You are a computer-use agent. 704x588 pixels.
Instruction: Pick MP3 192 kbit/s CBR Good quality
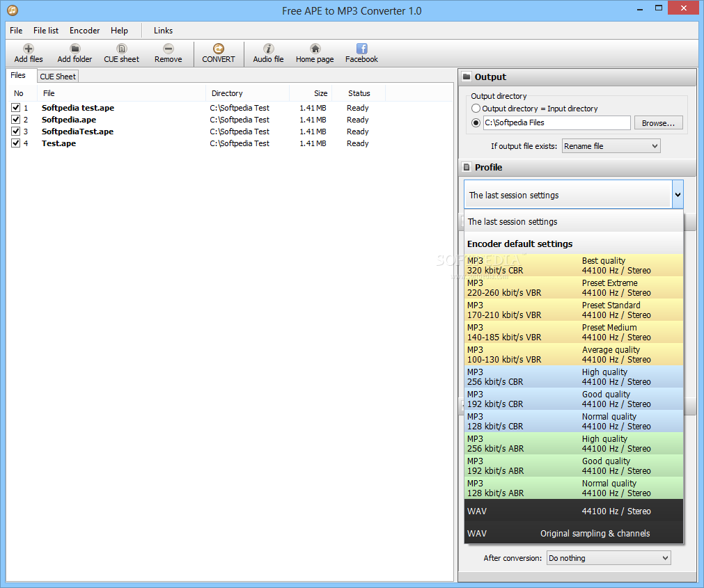pos(574,399)
